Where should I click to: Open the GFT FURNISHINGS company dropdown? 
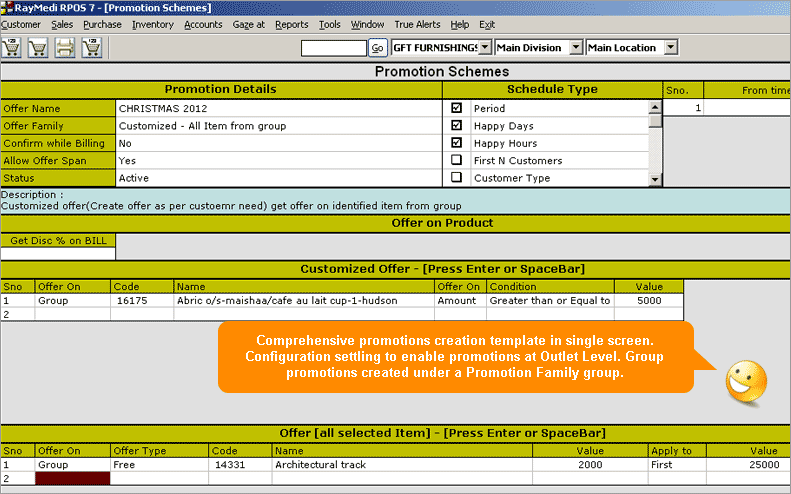485,47
